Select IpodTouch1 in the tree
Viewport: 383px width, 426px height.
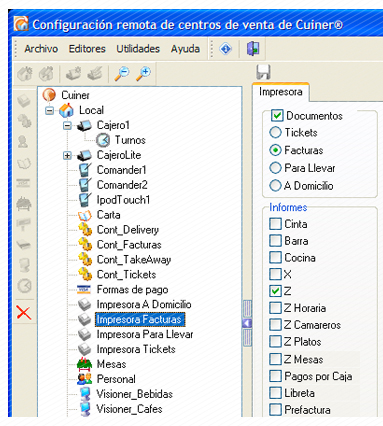click(x=123, y=200)
